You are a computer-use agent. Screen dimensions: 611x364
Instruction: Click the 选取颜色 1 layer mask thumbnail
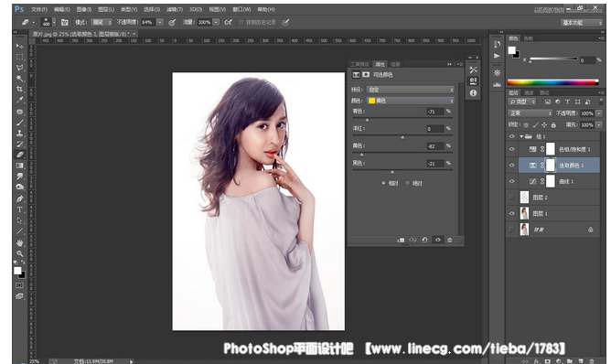(550, 166)
